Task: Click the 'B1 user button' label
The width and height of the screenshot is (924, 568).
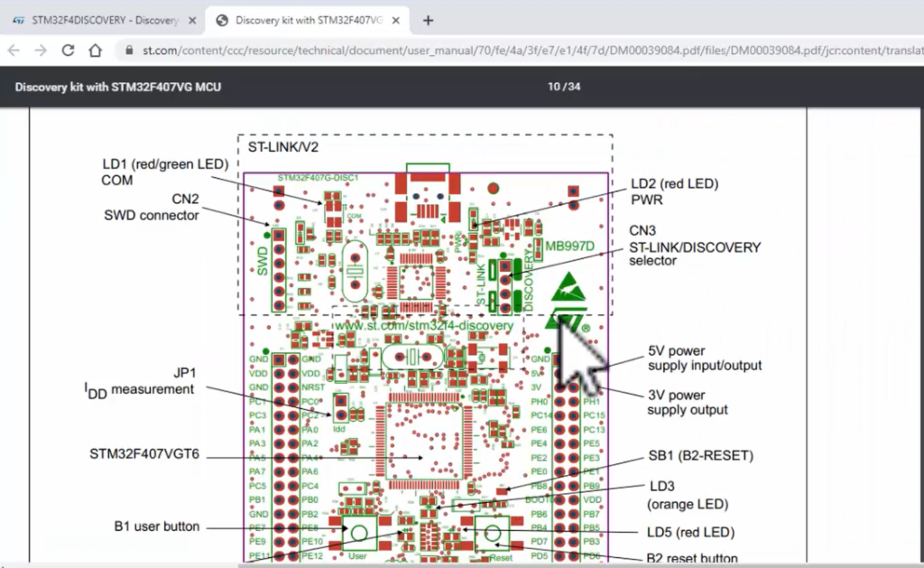Action: point(157,526)
